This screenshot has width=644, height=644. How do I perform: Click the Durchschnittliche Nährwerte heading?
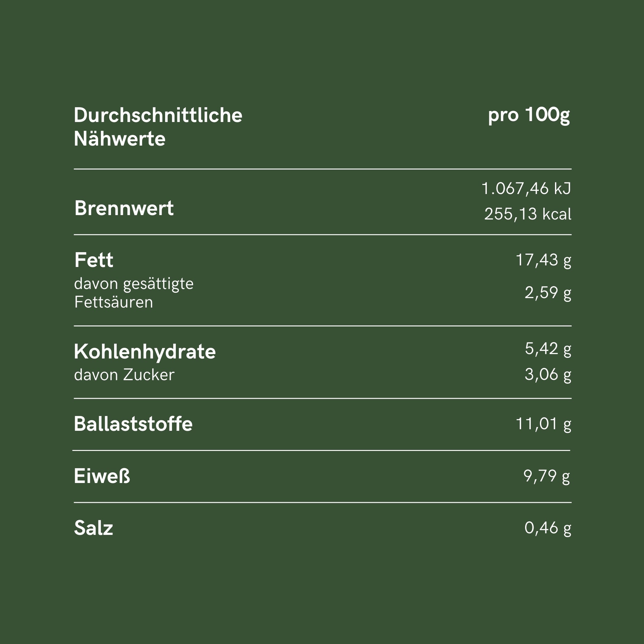coord(158,127)
